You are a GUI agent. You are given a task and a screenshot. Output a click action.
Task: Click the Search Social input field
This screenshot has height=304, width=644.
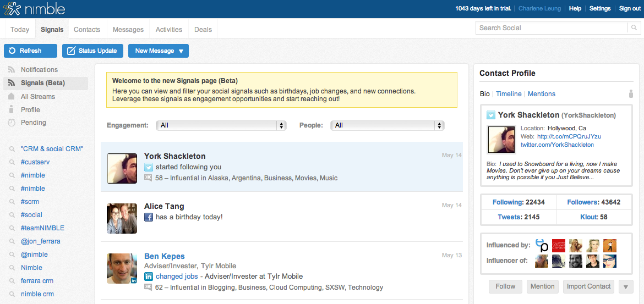pyautogui.click(x=552, y=28)
